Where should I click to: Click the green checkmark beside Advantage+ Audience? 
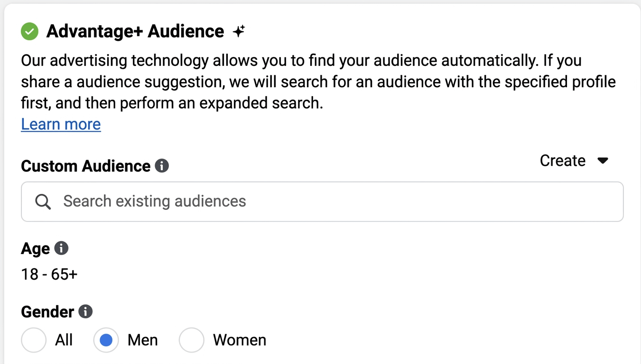pos(29,32)
